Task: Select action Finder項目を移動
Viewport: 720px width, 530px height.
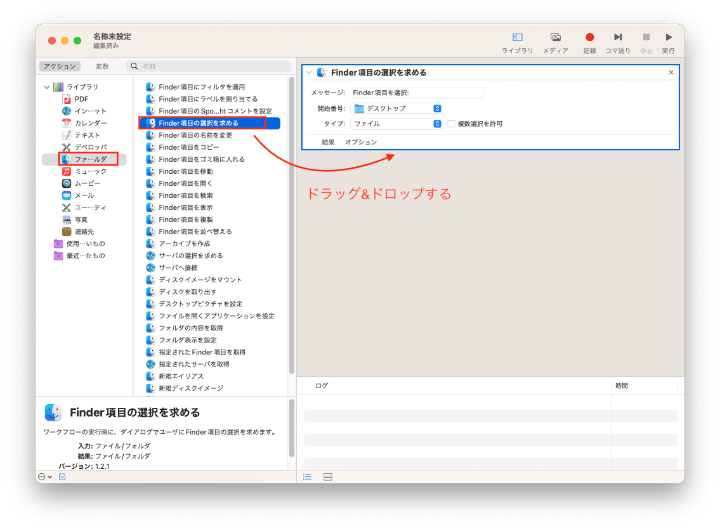Action: (x=180, y=171)
